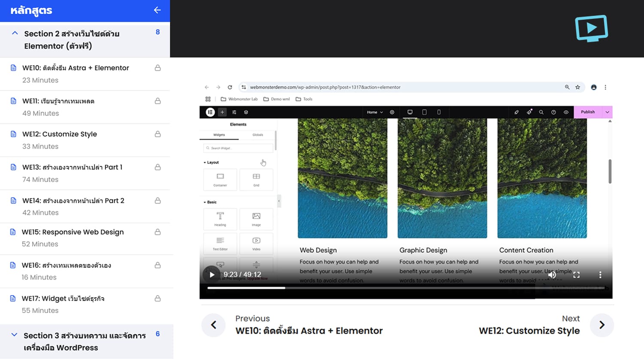
Task: Open lesson WE11: เรียนรู้จากเทมเพลต
Action: point(58,101)
